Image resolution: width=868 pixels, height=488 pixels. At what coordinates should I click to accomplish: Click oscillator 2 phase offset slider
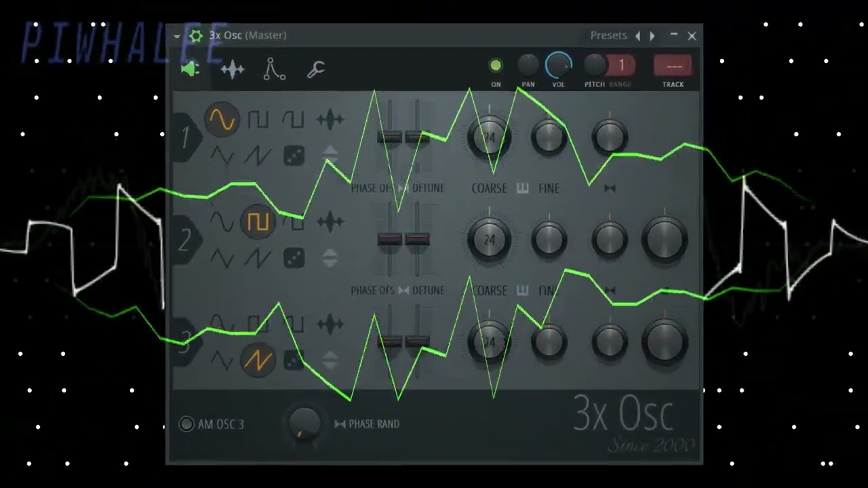(x=390, y=239)
